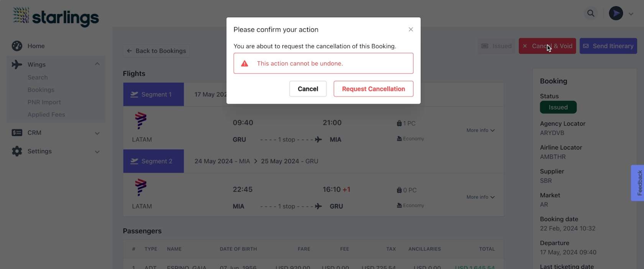644x269 pixels.
Task: Open the PNR Import sidebar item
Action: tap(44, 102)
